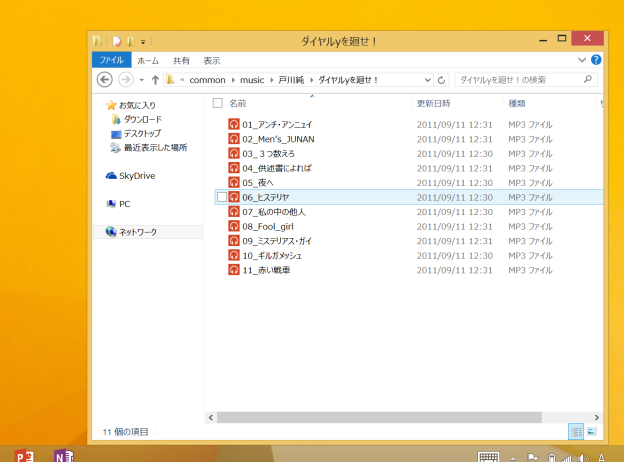Click the search magnifier icon
Image resolution: width=624 pixels, height=462 pixels.
click(x=588, y=80)
